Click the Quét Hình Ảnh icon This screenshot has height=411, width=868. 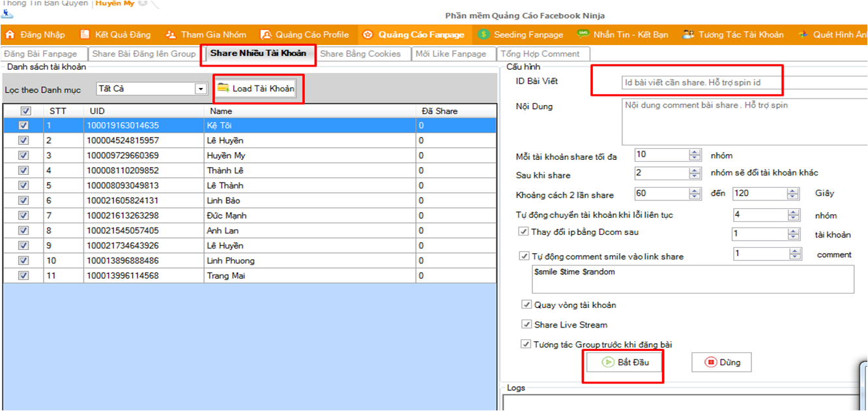803,35
